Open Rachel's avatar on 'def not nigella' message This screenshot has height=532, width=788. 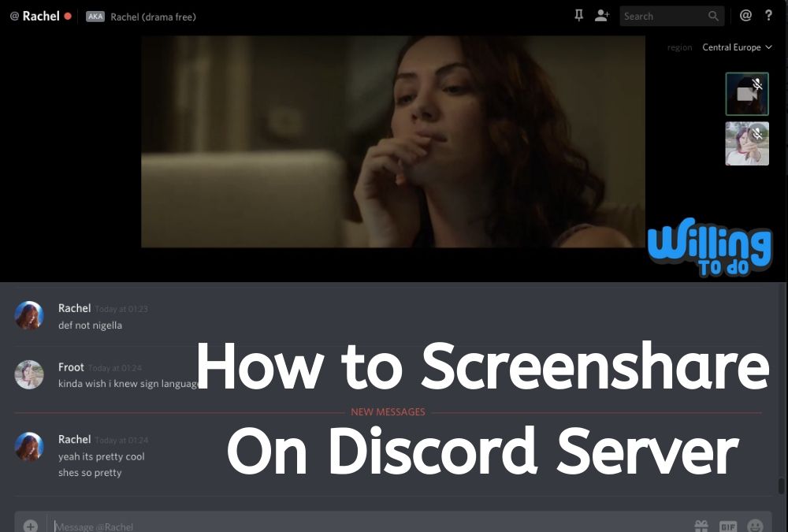pos(29,316)
